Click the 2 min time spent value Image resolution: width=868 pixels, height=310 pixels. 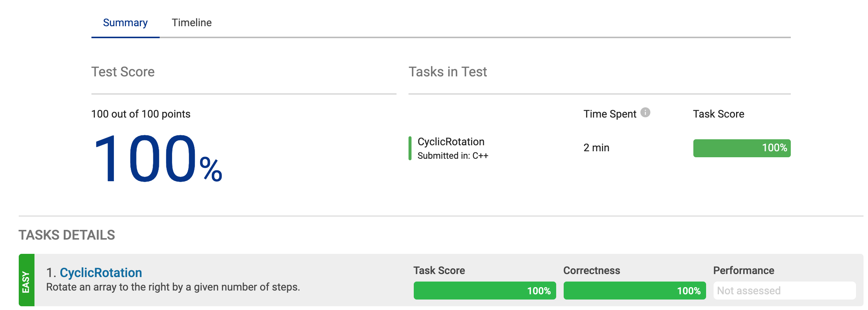(596, 148)
